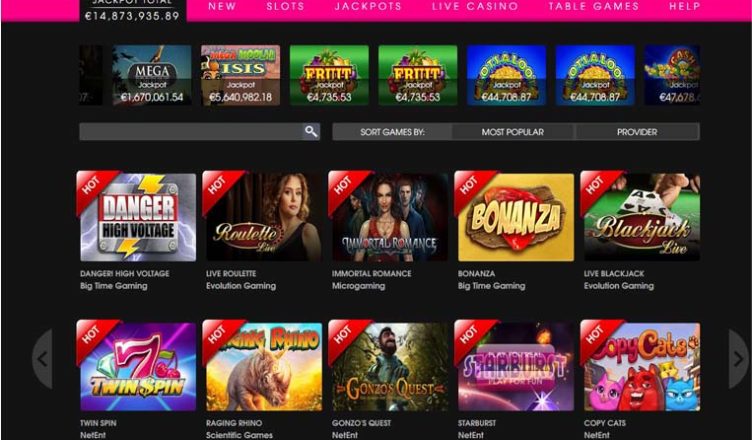Click the search magnifier icon
This screenshot has width=752, height=440.
tap(311, 131)
